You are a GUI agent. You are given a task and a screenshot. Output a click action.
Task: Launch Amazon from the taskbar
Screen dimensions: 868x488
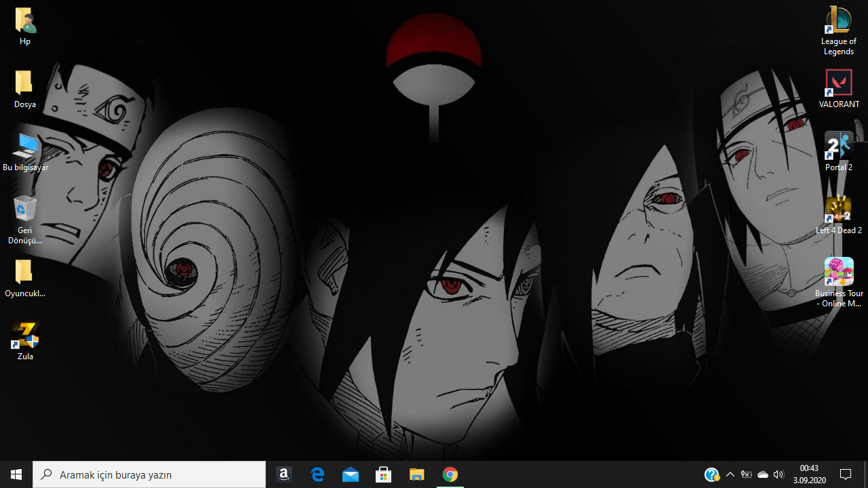point(284,474)
